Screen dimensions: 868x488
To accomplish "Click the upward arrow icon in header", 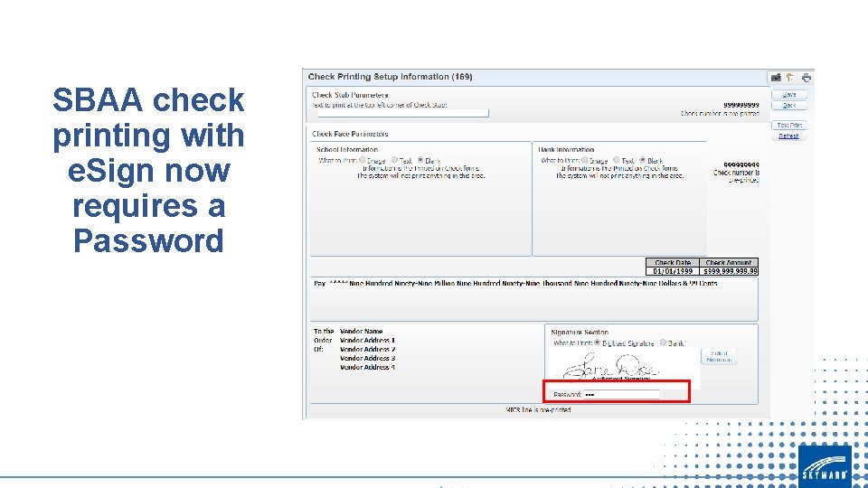I will pyautogui.click(x=790, y=78).
